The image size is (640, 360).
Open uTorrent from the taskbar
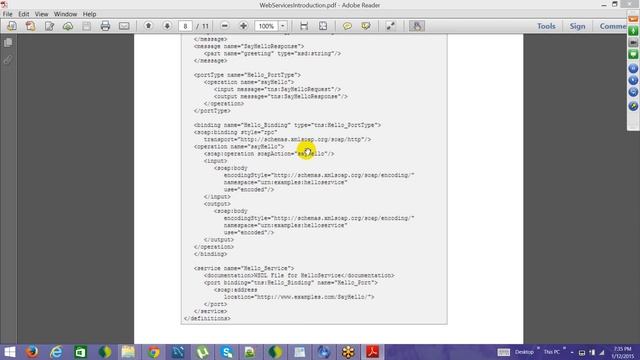(x=202, y=352)
